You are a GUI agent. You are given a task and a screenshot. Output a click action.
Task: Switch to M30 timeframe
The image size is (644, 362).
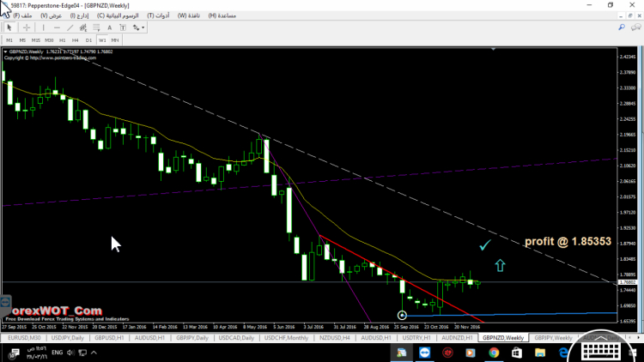pos(49,40)
